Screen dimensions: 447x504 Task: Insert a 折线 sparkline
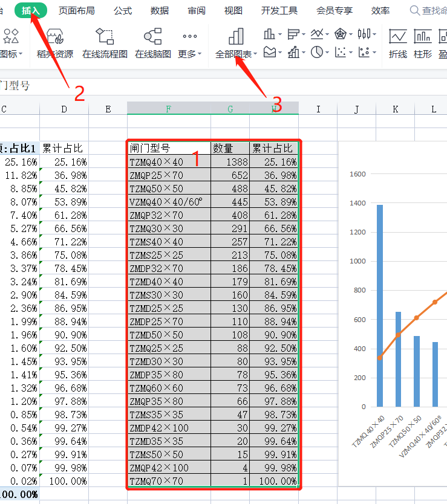click(398, 44)
